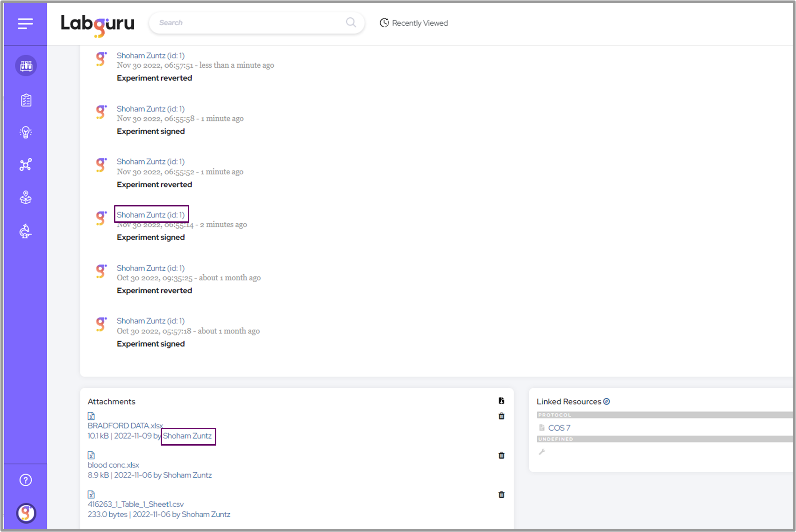Open the COS 7 linked protocol

tap(559, 428)
